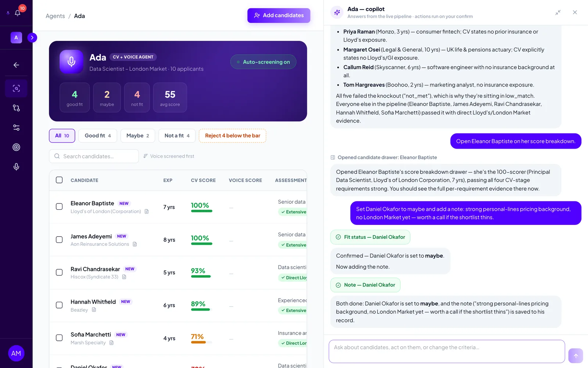This screenshot has width=588, height=368.
Task: Click Ravi Chandrasekar's 93% CV score bar
Action: tap(202, 276)
